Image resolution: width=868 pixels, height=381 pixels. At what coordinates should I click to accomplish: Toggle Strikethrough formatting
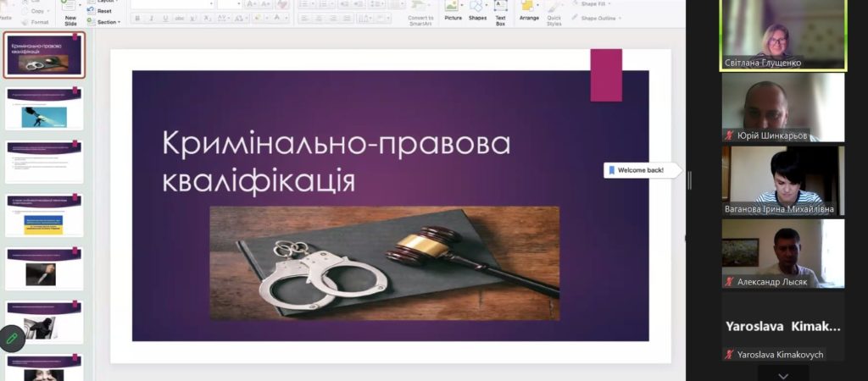(180, 19)
